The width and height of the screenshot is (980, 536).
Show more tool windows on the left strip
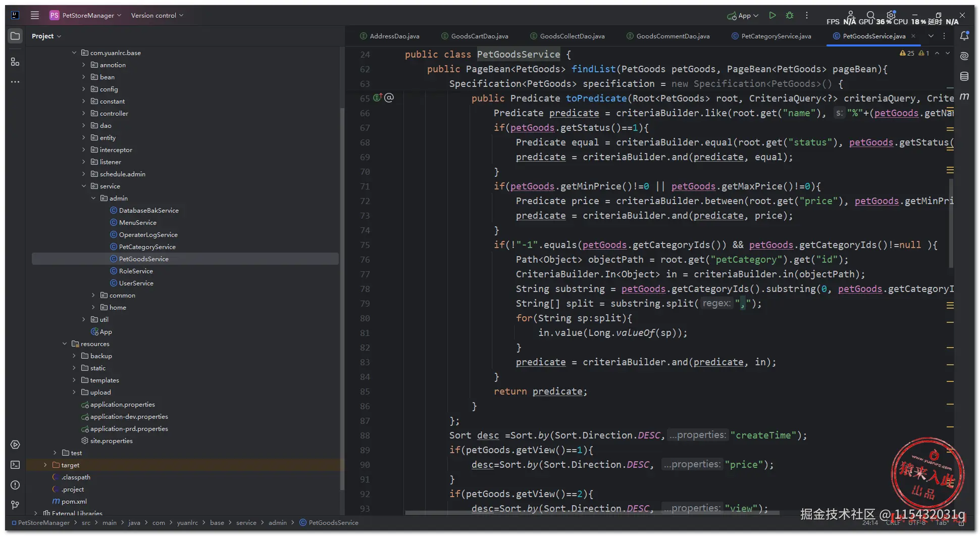tap(15, 82)
